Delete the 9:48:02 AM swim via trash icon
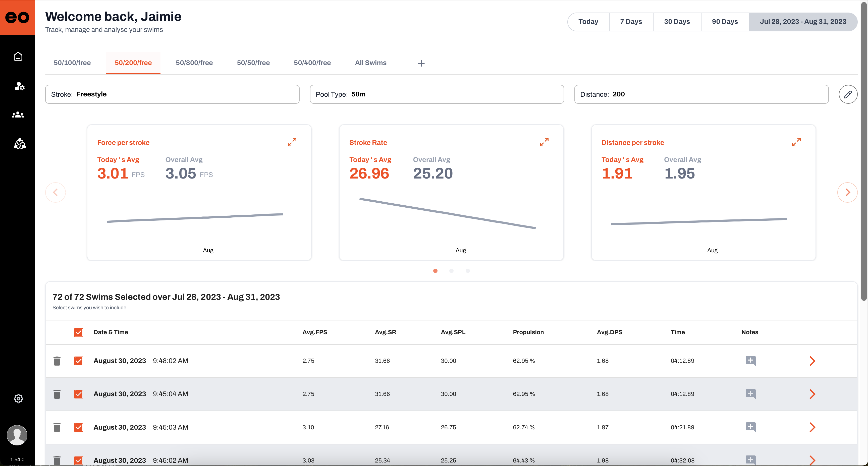This screenshot has width=868, height=466. click(57, 361)
